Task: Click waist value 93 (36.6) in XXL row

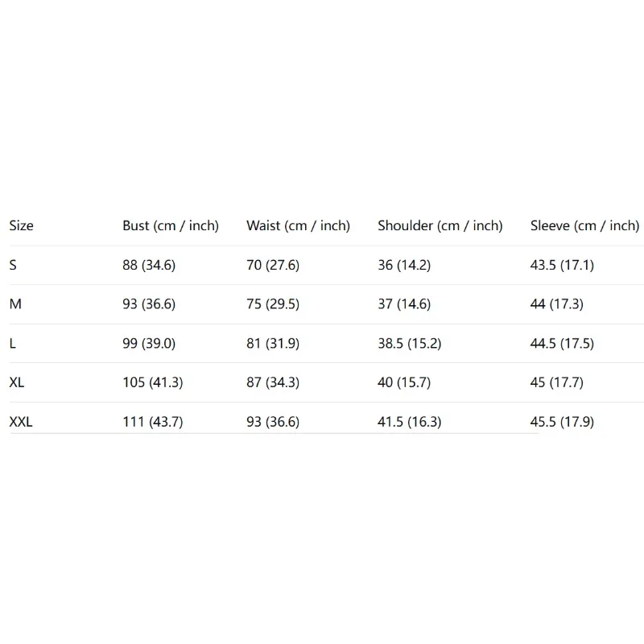Action: [x=273, y=422]
